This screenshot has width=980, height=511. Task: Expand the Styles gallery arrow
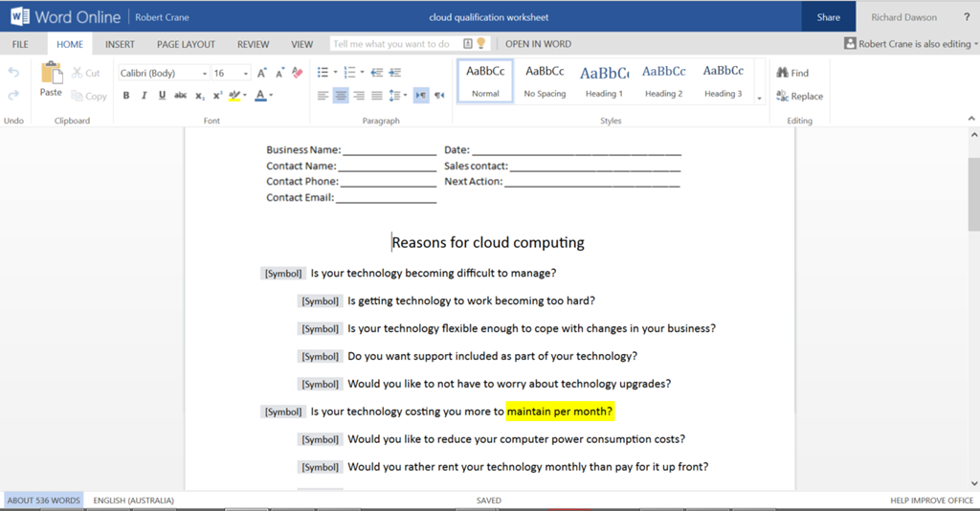click(760, 98)
